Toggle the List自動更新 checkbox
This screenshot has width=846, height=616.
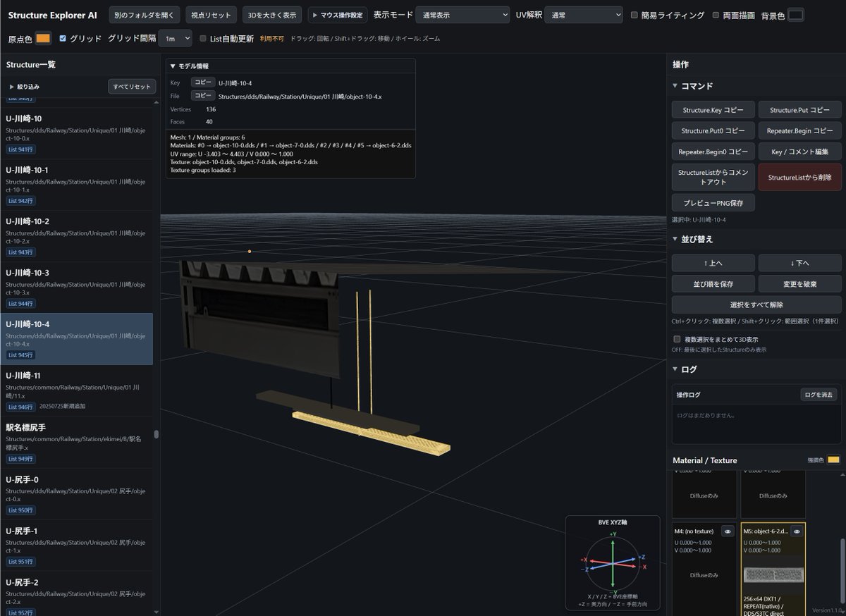pos(203,39)
